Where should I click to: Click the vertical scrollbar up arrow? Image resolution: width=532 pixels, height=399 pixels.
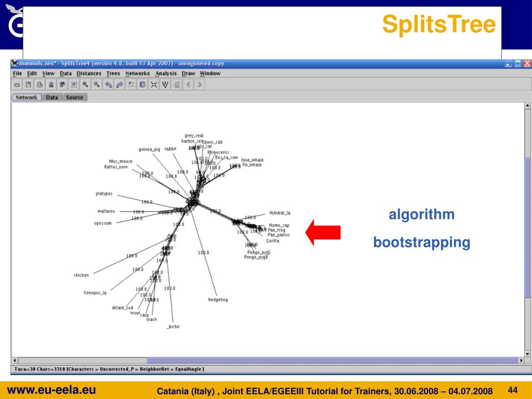(528, 105)
